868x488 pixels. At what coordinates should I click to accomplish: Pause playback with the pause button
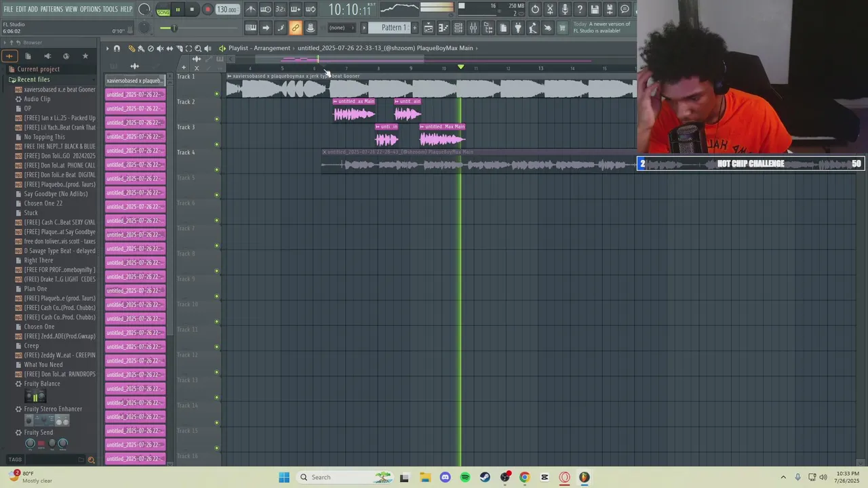pyautogui.click(x=178, y=9)
